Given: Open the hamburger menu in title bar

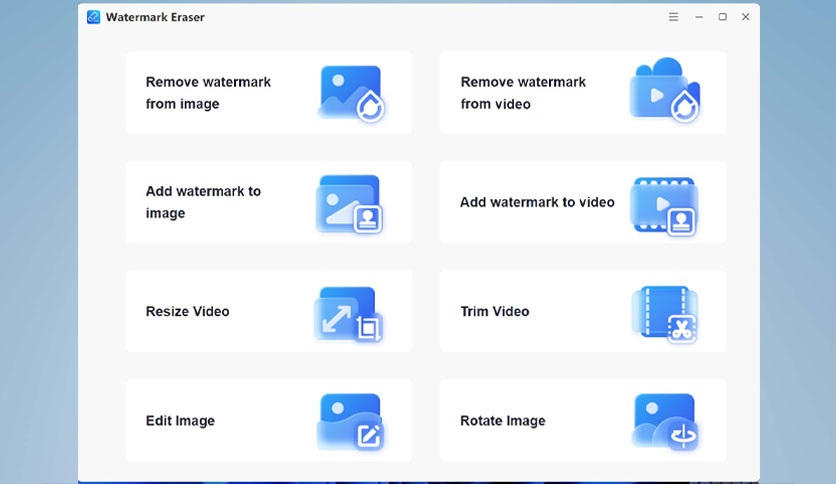Looking at the screenshot, I should (x=674, y=17).
